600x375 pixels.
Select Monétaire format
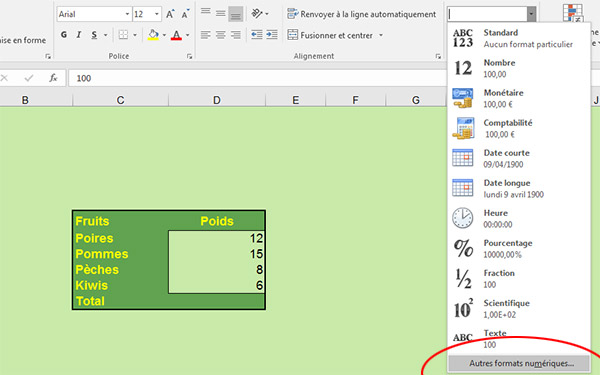click(518, 98)
